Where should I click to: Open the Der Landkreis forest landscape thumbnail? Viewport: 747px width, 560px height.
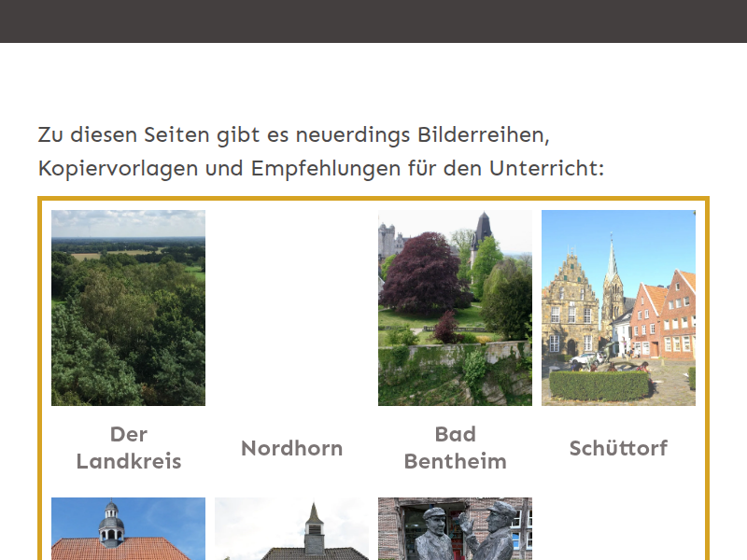point(128,307)
